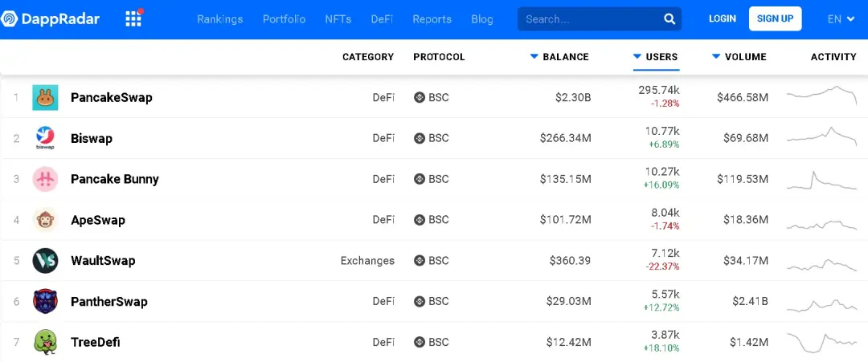Click the $12.42M balance value
The height and width of the screenshot is (362, 868).
(568, 342)
